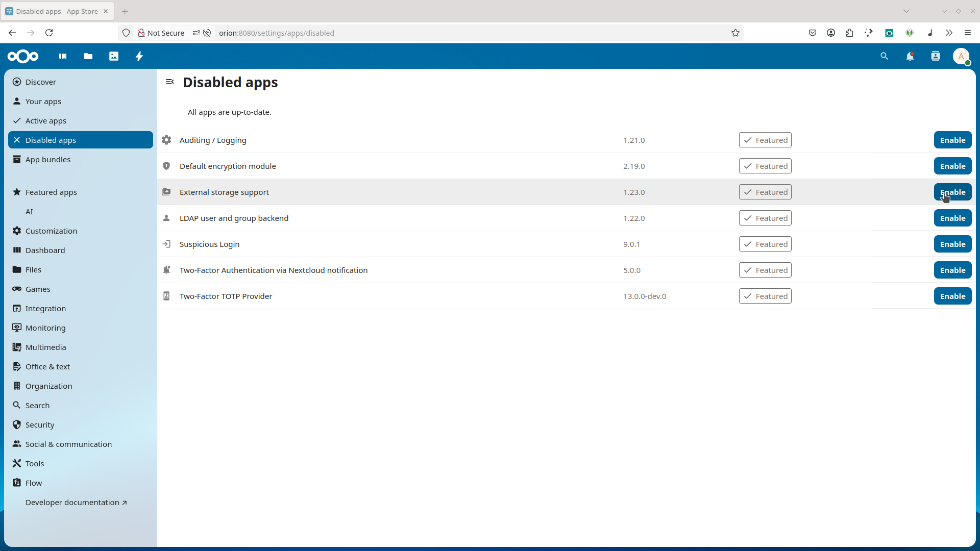Screen dimensions: 980x551
Task: Select Disabled apps in the sidebar
Action: (x=81, y=140)
